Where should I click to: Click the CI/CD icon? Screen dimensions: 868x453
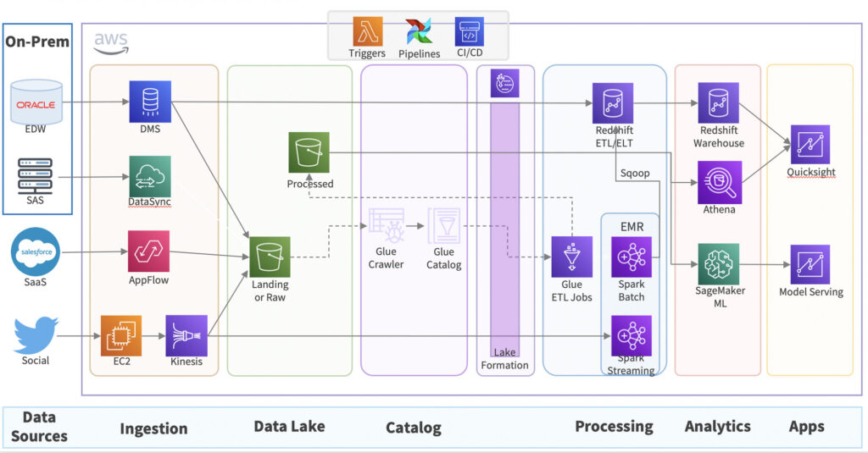470,31
